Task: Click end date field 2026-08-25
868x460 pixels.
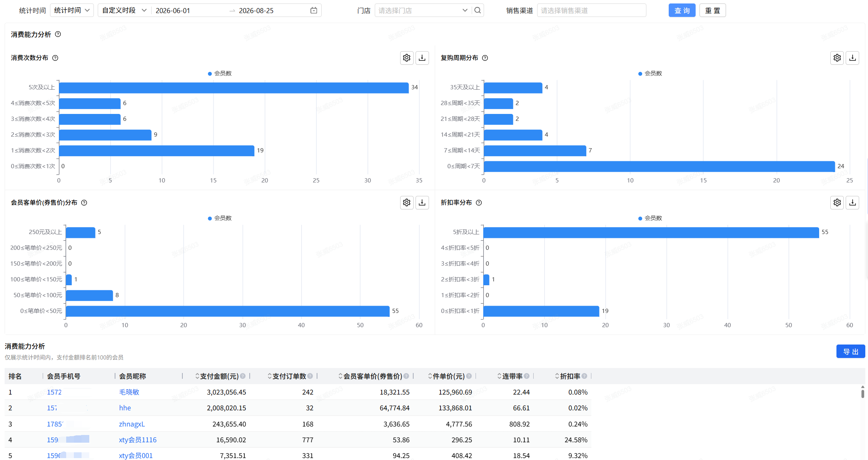Action: pos(256,10)
